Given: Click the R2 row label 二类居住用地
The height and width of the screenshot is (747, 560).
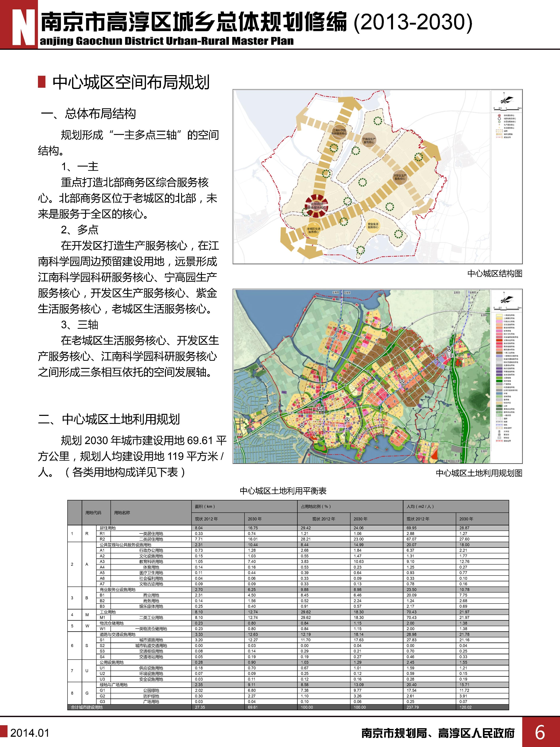Looking at the screenshot, I should pos(151,539).
